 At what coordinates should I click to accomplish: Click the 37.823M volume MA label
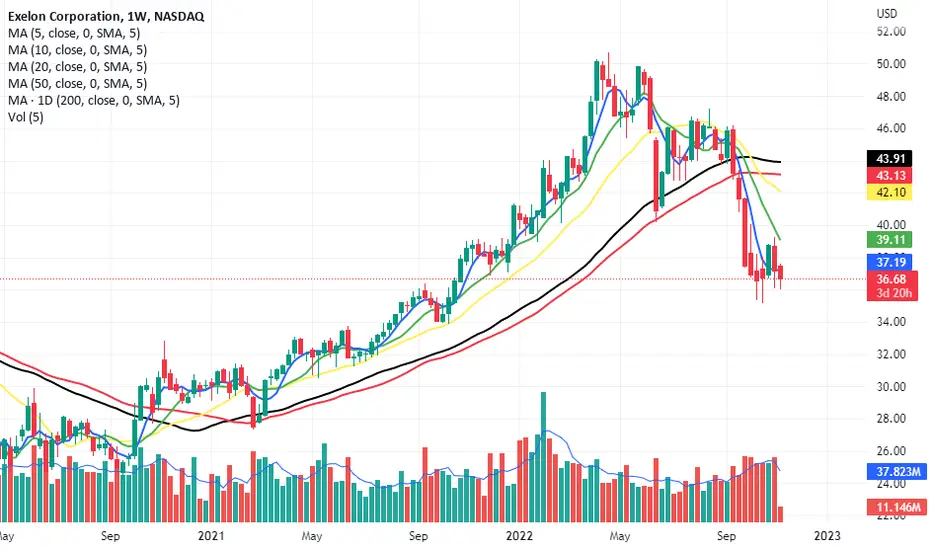pyautogui.click(x=897, y=472)
